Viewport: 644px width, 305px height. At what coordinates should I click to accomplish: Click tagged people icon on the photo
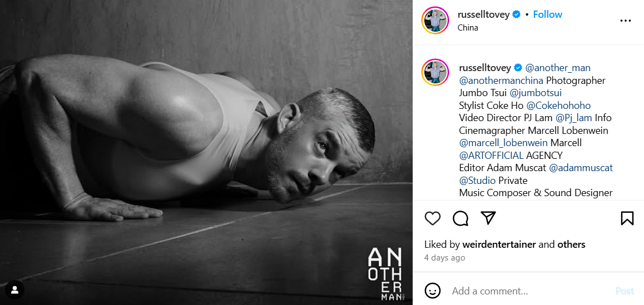click(15, 290)
